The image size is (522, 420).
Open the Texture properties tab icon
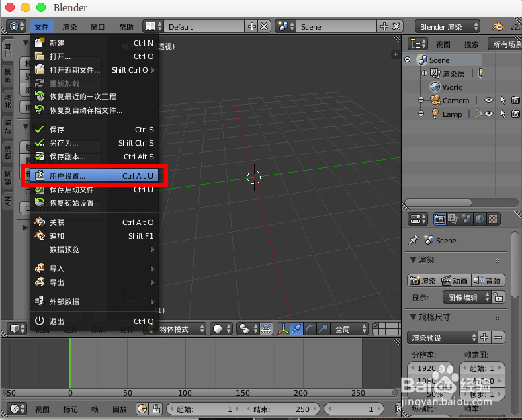pyautogui.click(x=493, y=219)
